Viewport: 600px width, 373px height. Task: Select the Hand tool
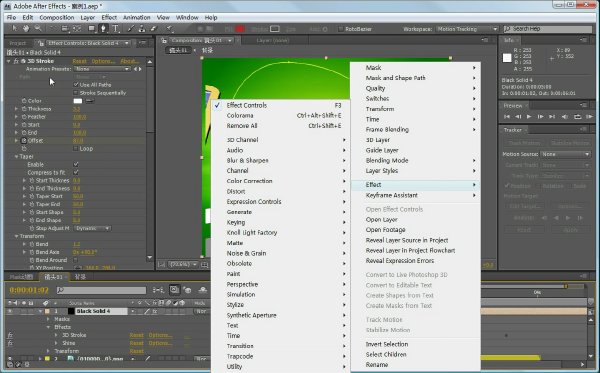[26, 28]
